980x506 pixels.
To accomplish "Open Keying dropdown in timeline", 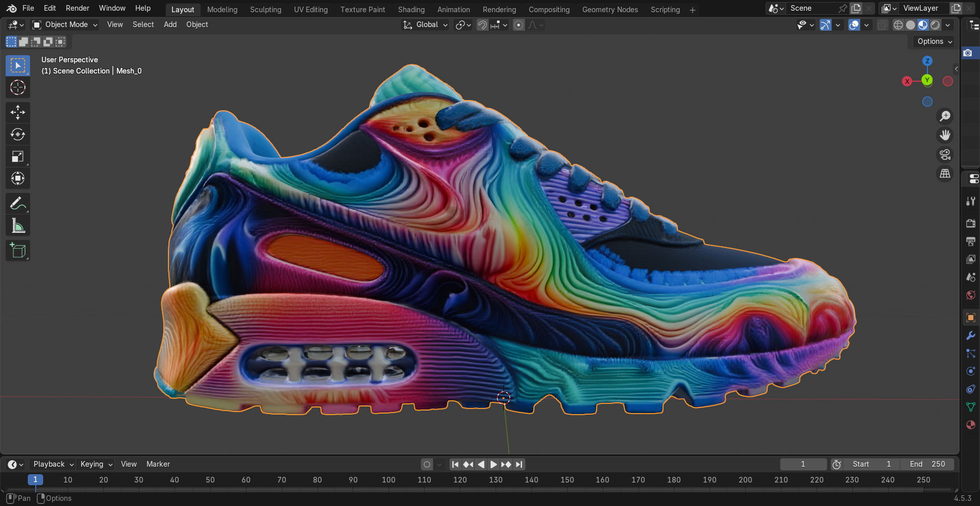I will coord(95,464).
